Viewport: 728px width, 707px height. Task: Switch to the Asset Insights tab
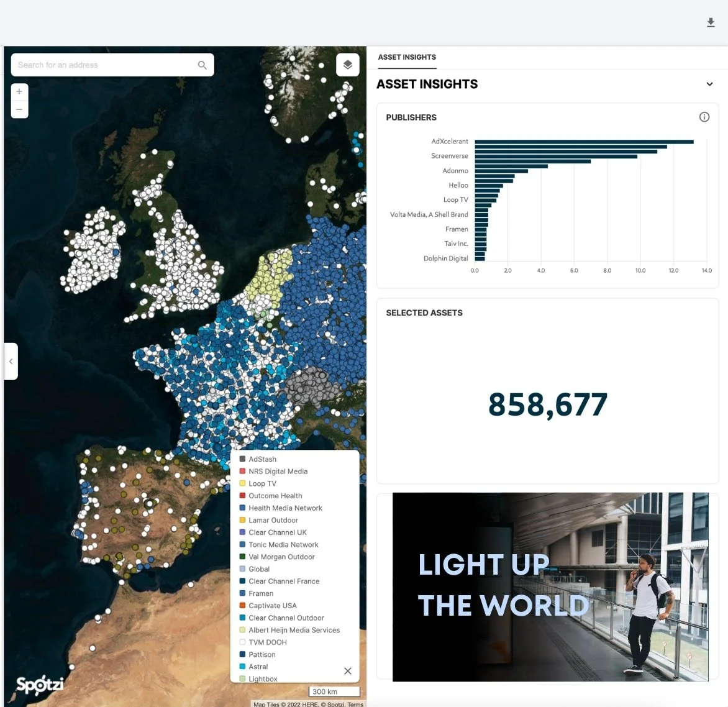407,57
